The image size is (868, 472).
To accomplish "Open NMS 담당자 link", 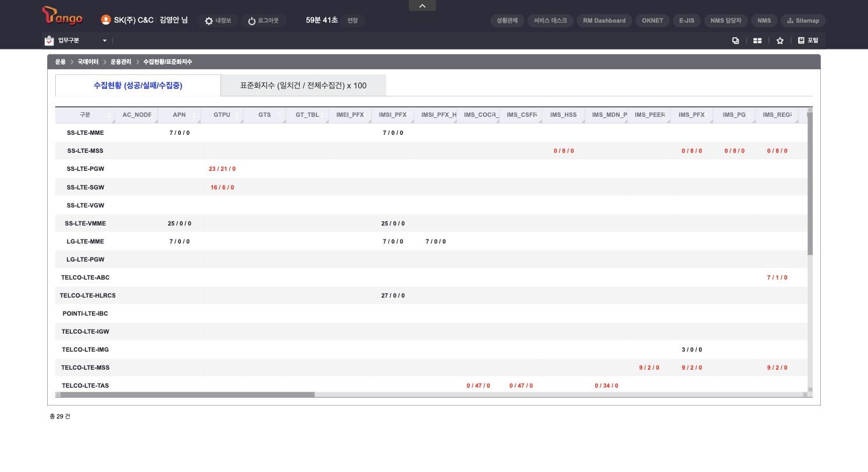I will click(x=726, y=20).
